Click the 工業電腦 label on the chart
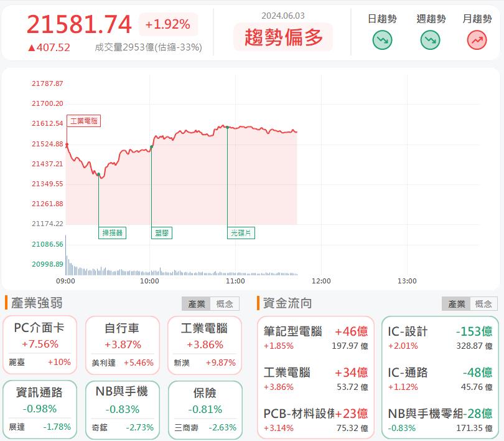Viewport: 504px width, 441px height. tap(85, 120)
